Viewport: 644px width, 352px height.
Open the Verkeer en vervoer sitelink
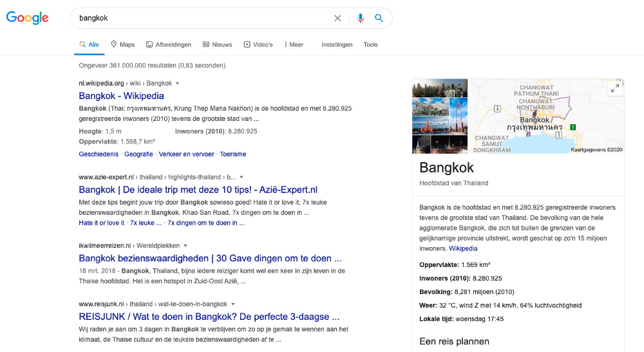coord(187,154)
